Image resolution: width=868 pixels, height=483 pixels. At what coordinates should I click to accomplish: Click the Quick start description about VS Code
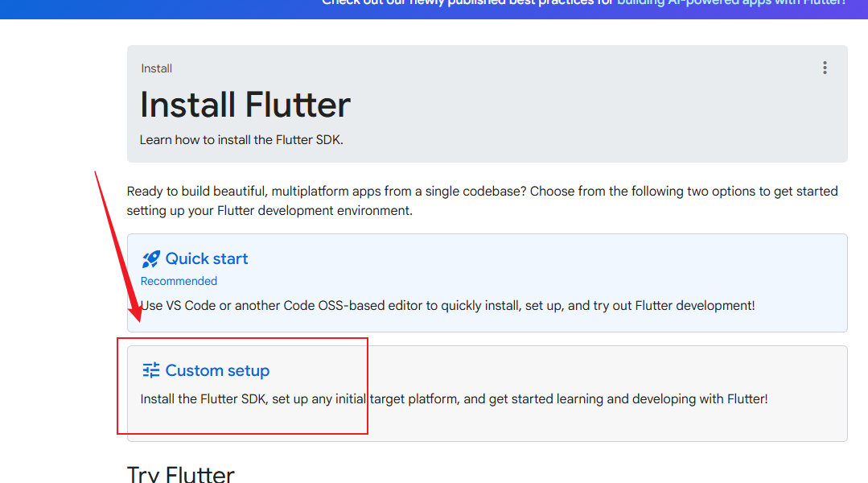pos(447,306)
